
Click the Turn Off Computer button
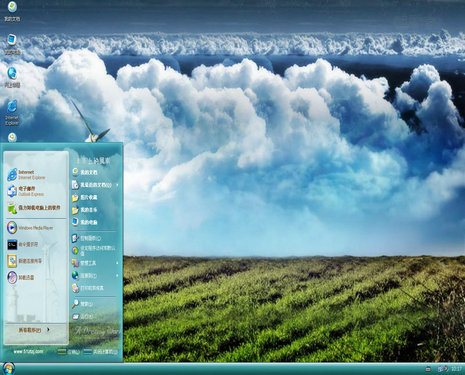click(100, 352)
